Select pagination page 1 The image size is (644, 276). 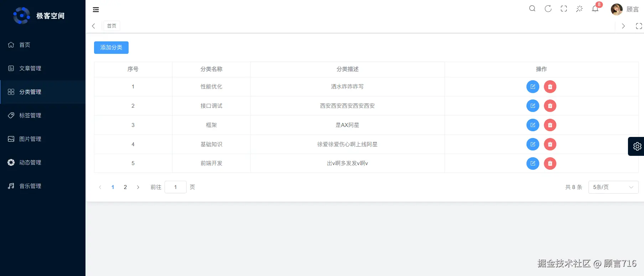113,187
